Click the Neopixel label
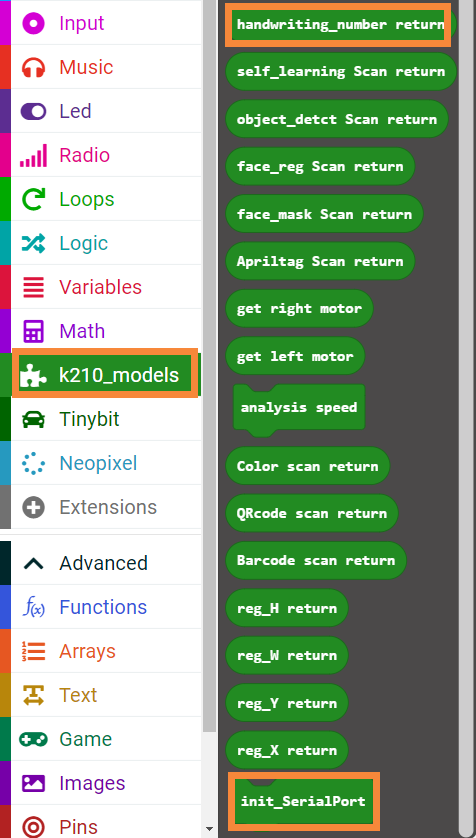The width and height of the screenshot is (476, 838). coord(98,463)
